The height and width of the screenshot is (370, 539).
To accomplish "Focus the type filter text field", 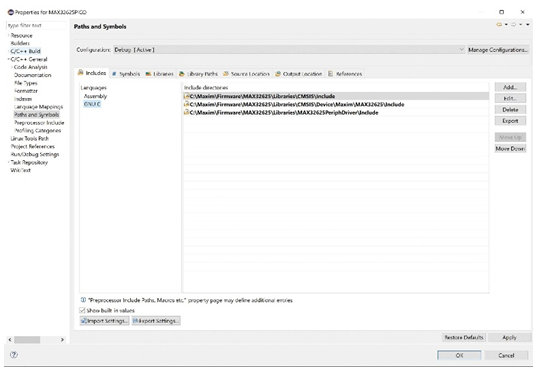I will coord(36,25).
